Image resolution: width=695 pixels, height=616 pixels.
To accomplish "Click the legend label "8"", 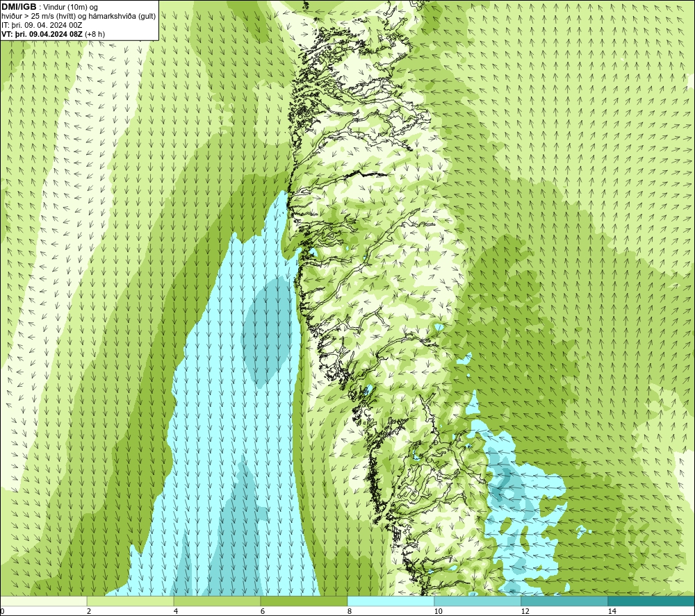I will tap(350, 612).
